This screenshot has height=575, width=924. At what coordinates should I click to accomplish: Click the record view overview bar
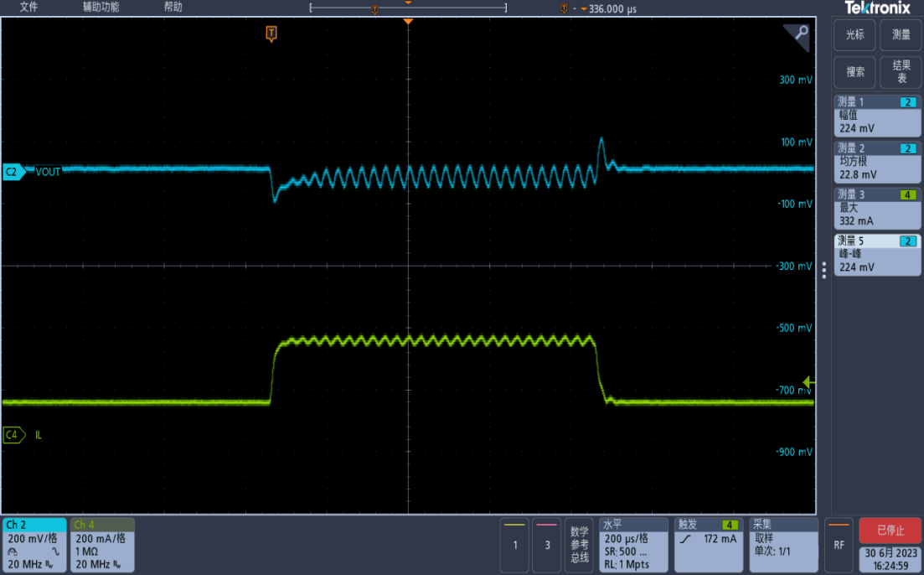tap(408, 8)
